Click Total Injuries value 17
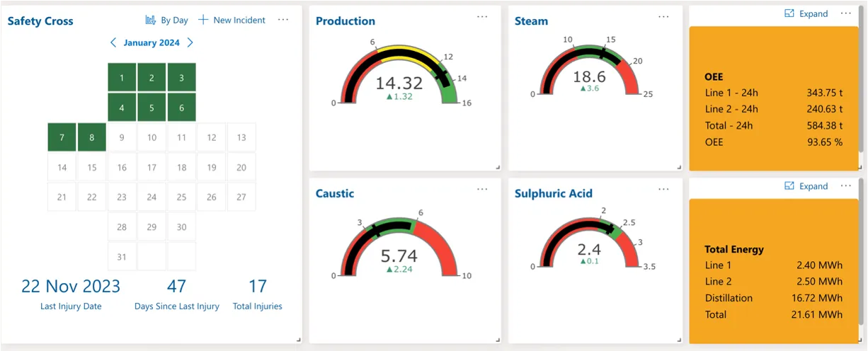 (x=258, y=286)
